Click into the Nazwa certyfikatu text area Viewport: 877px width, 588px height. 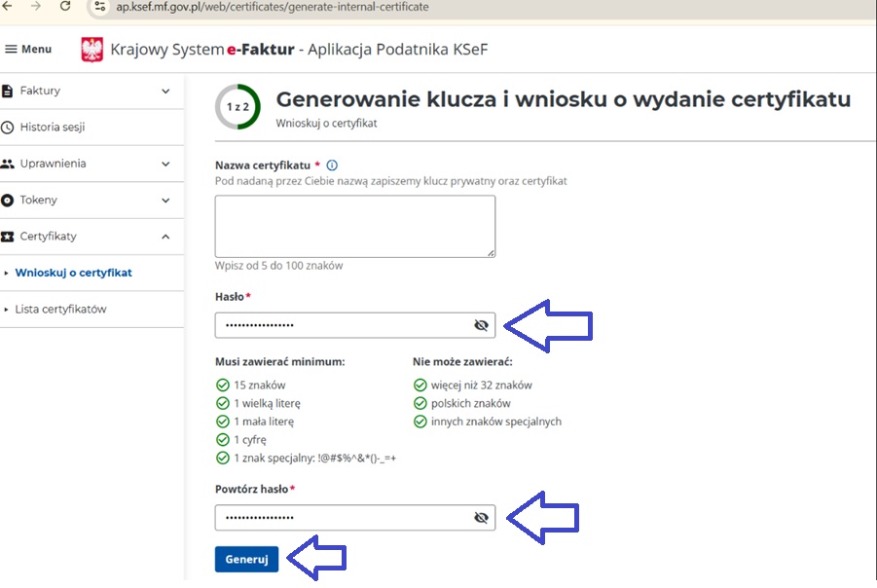coord(354,226)
